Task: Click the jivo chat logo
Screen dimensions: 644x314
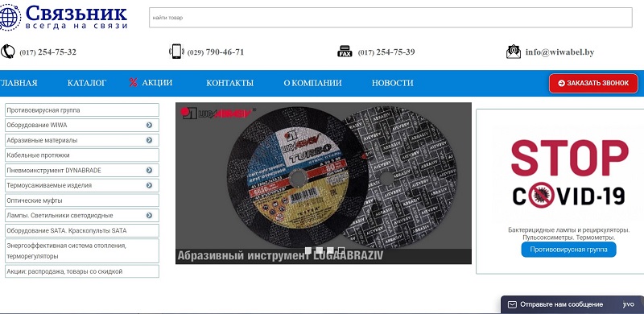Action: [628, 304]
